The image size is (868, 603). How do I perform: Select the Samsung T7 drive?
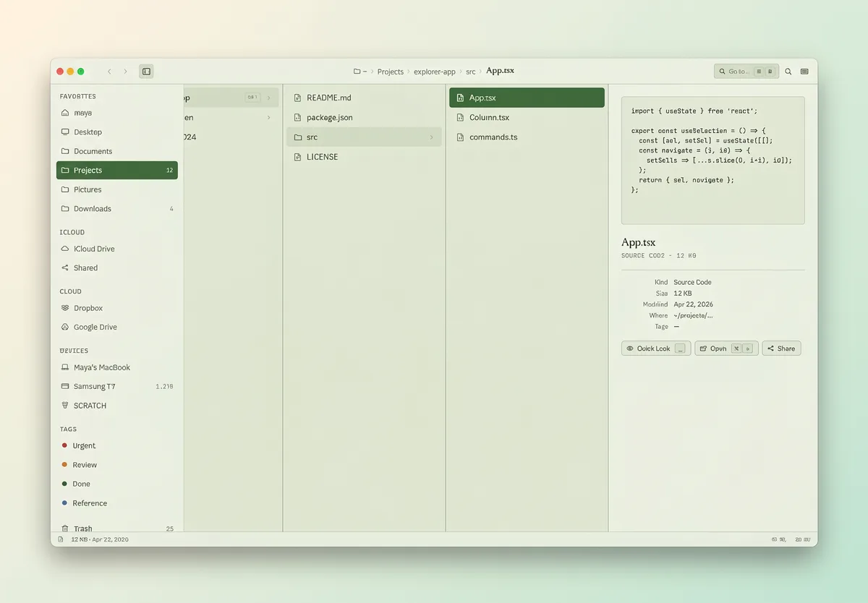pyautogui.click(x=117, y=387)
